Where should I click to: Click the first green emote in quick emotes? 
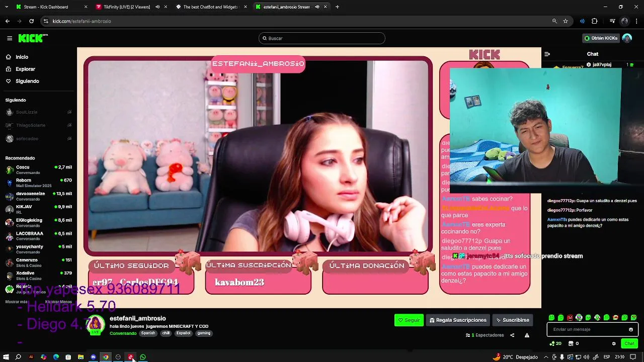tap(552, 318)
